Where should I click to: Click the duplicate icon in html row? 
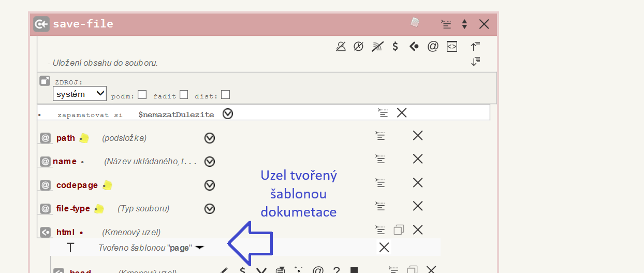pyautogui.click(x=399, y=229)
